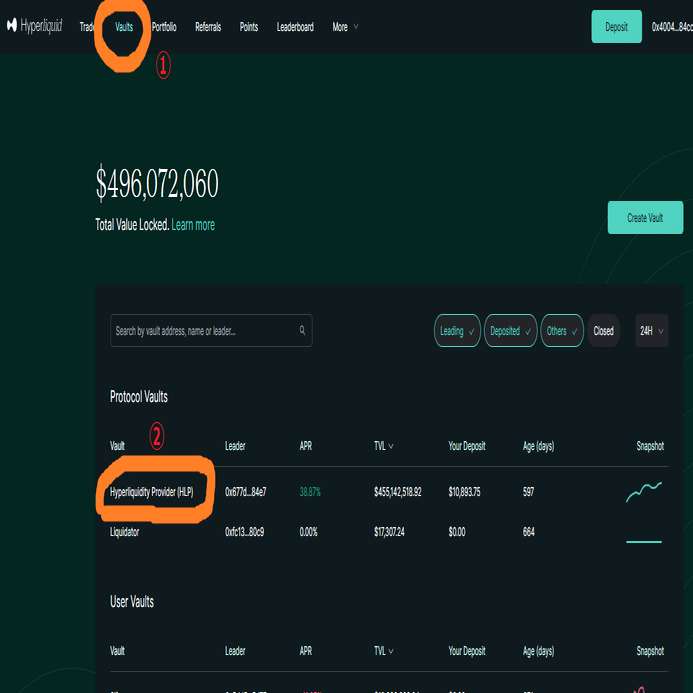Click the HLP age value 597
This screenshot has height=693, width=693.
point(529,492)
